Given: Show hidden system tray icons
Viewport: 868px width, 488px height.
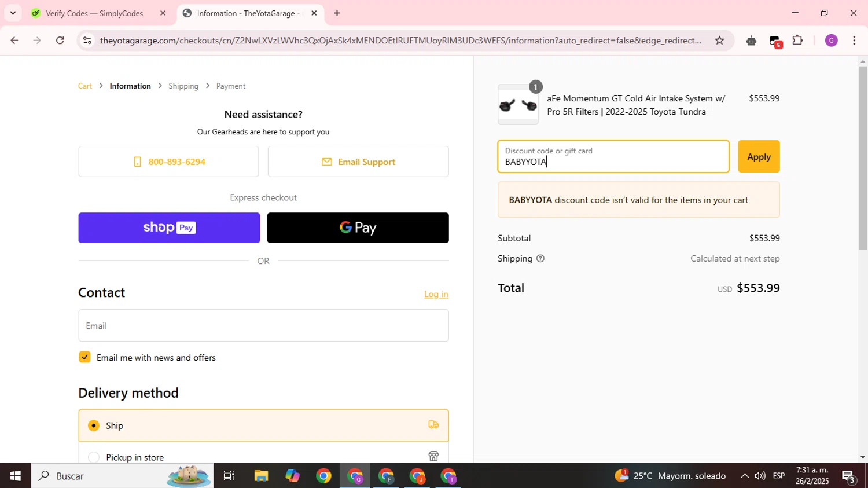Looking at the screenshot, I should click(x=745, y=476).
